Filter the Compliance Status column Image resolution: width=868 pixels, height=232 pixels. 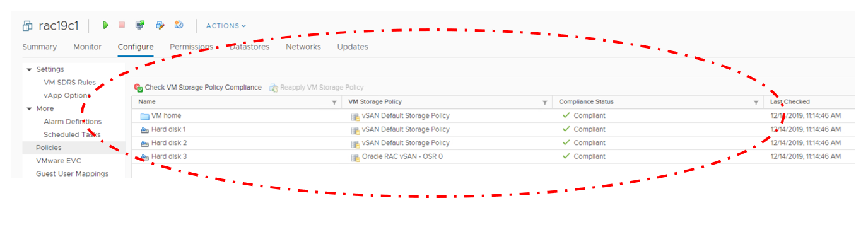[x=756, y=102]
